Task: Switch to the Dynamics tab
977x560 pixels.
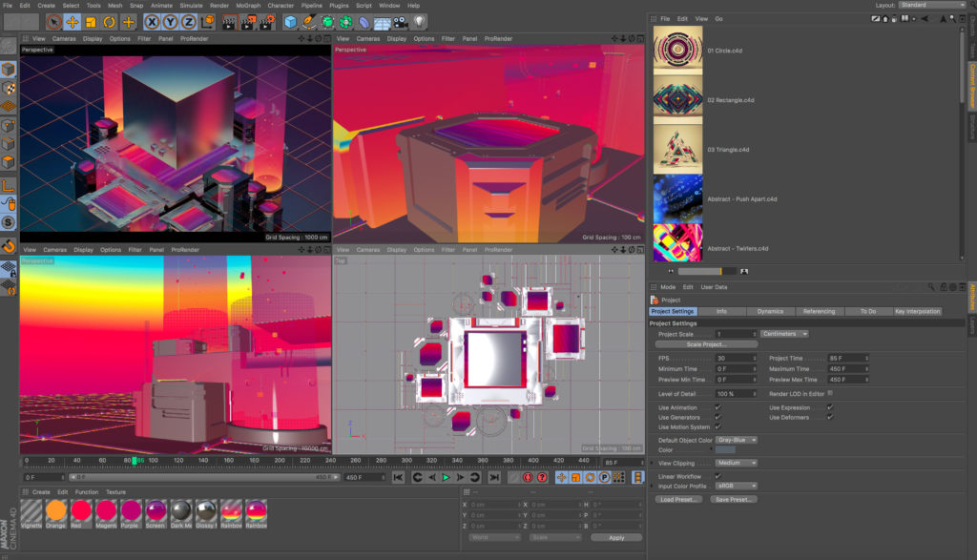Action: (x=770, y=311)
